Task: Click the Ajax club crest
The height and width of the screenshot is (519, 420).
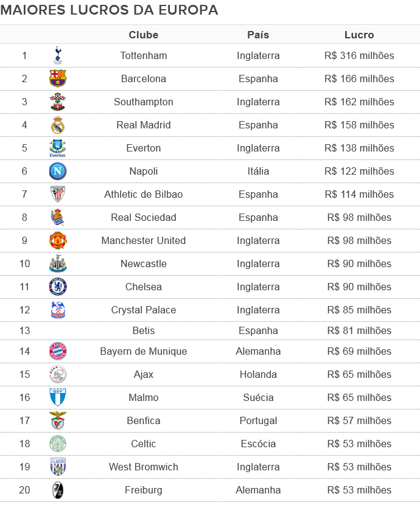Action: click(58, 374)
